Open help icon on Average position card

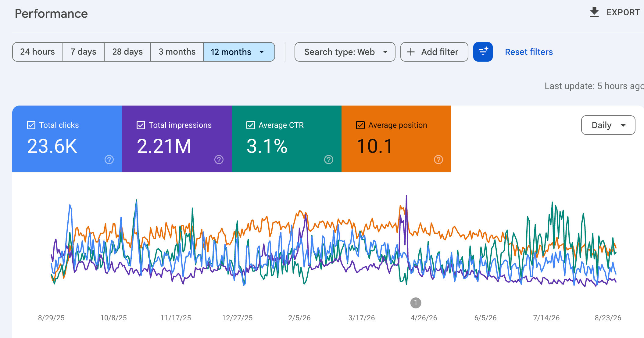point(438,160)
